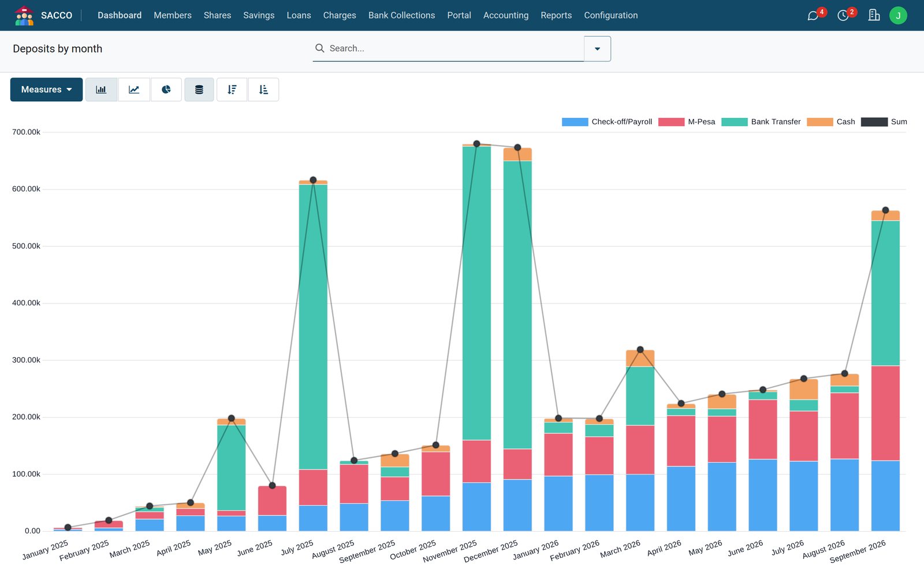This screenshot has width=924, height=578.
Task: Open the Reports menu
Action: 556,16
